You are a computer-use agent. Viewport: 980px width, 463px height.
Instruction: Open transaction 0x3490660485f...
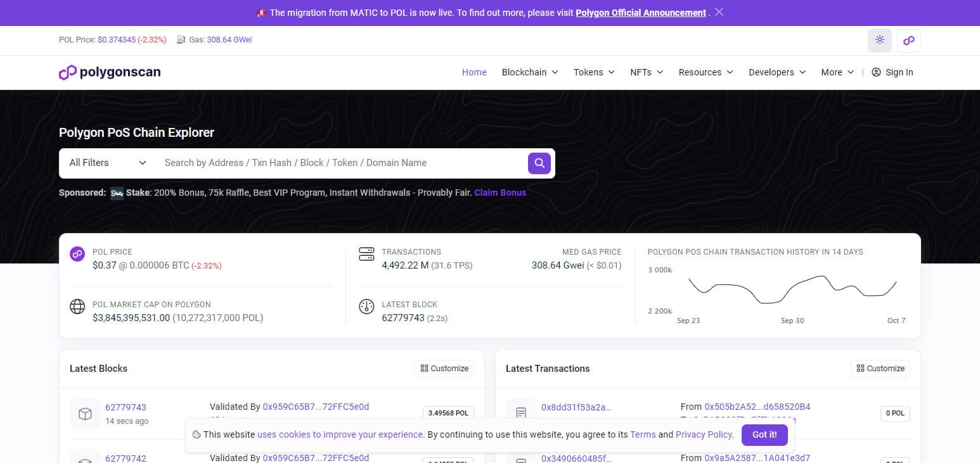point(576,458)
